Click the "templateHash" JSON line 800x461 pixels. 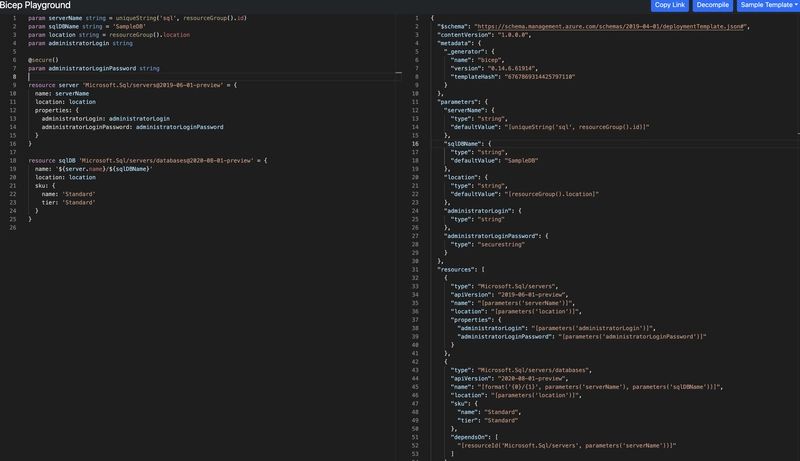pos(513,77)
